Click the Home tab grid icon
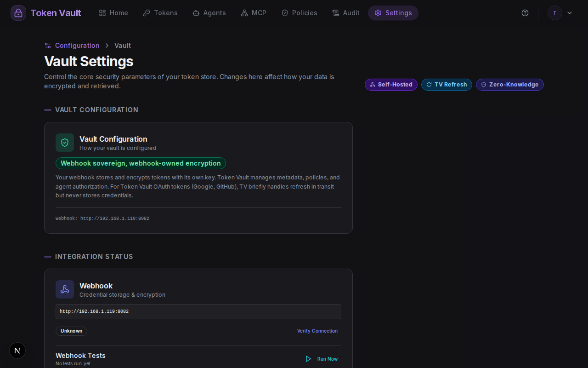Screen dimensions: 588x368 (x=102, y=13)
